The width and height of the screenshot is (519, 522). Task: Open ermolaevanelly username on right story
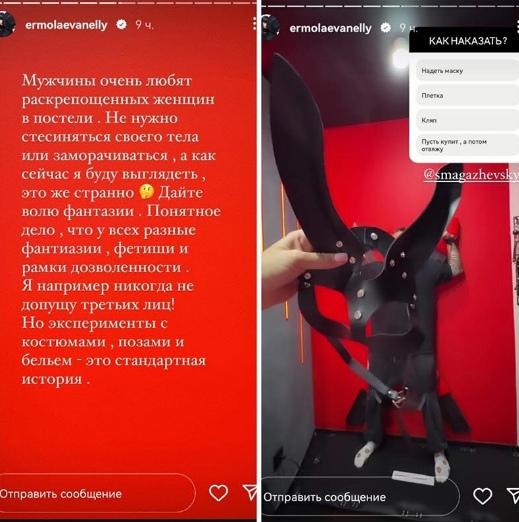[330, 28]
